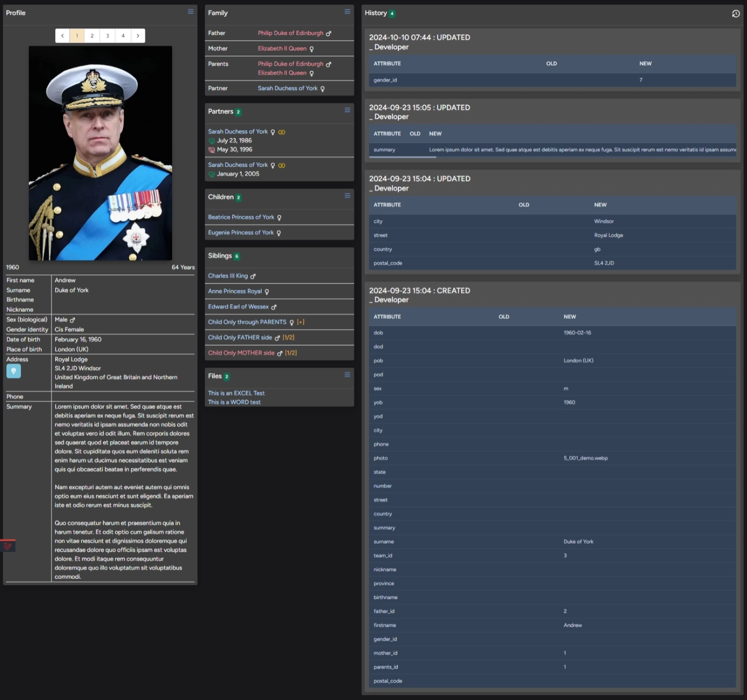Open the 'This is an EXCEL Test' file
Screen dimensions: 747x700
coord(236,393)
